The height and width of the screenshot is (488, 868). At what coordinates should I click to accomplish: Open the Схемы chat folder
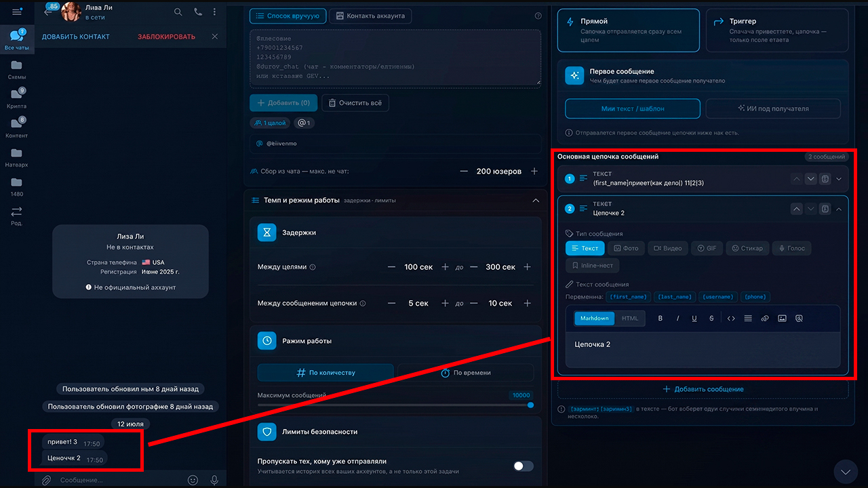coord(17,69)
